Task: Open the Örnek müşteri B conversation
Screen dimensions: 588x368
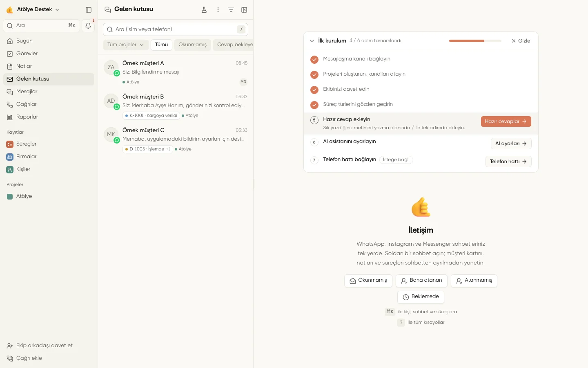Action: (176, 106)
